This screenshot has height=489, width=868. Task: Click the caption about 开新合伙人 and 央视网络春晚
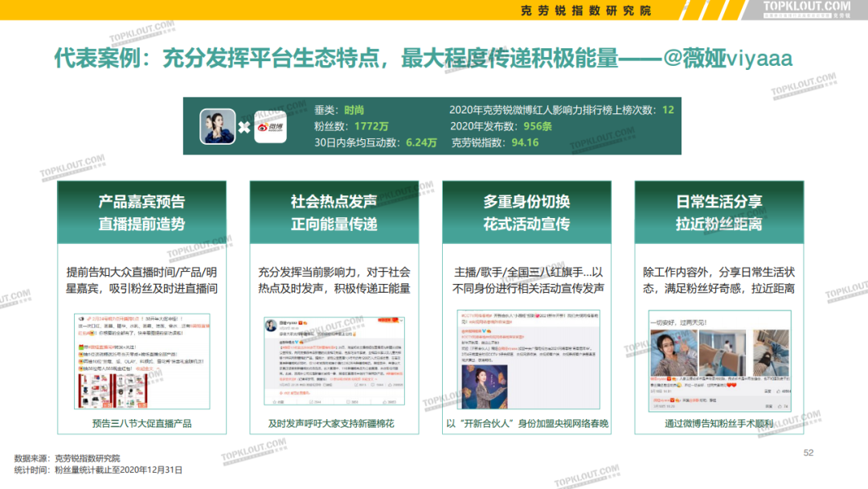tap(527, 424)
